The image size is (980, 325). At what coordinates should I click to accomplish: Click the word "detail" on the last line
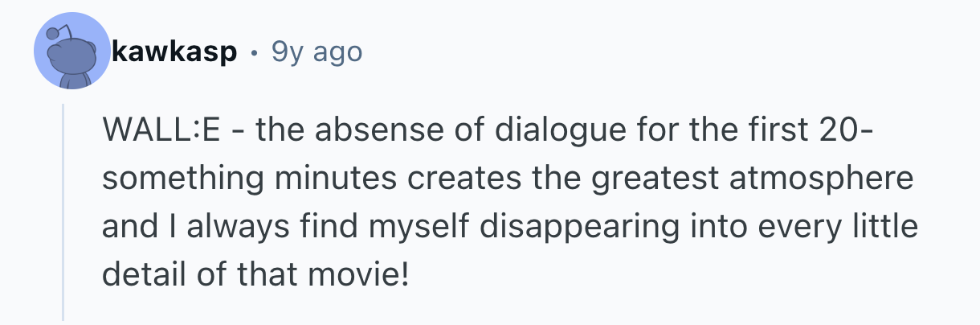click(139, 275)
